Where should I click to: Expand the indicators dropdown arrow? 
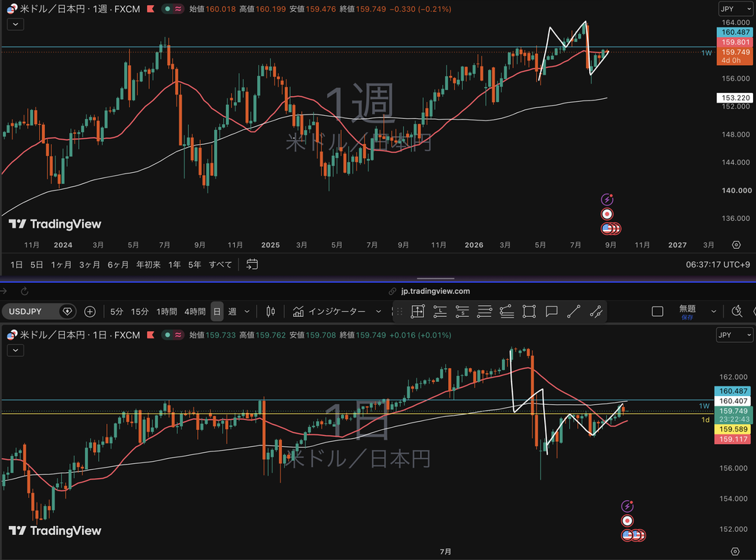pos(378,312)
